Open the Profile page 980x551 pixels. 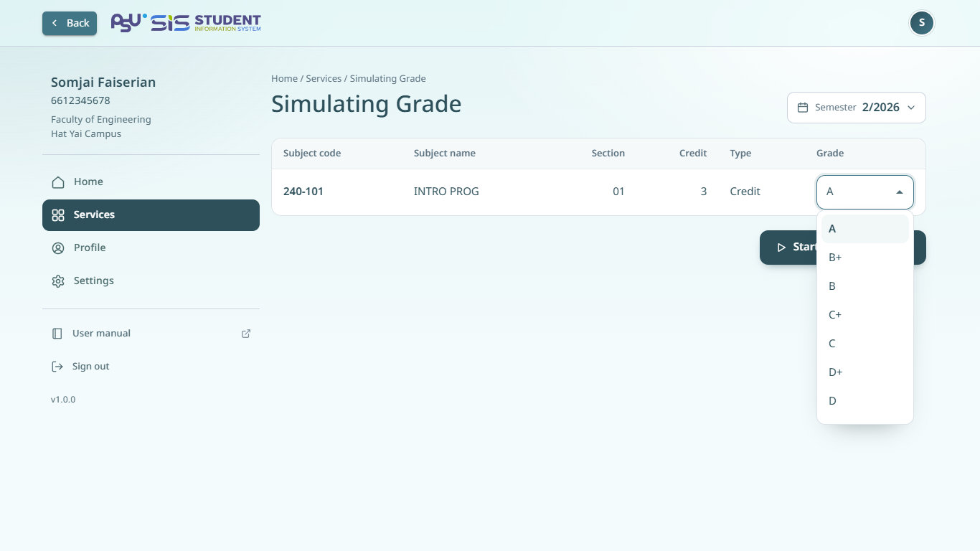coord(151,248)
